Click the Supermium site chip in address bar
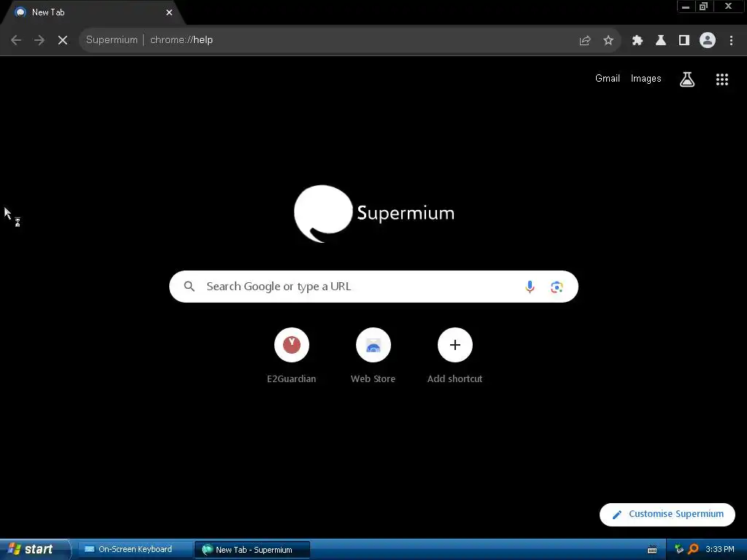 (112, 40)
